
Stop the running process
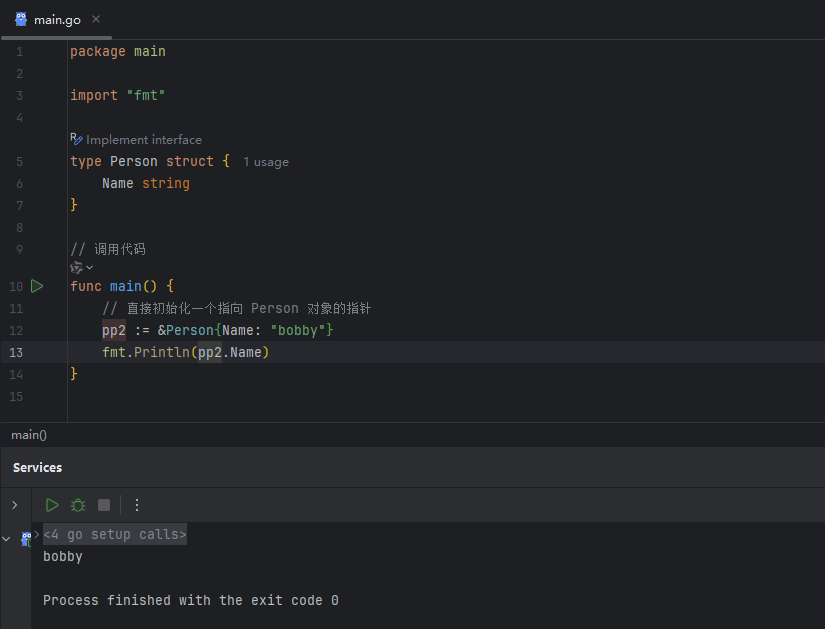104,505
